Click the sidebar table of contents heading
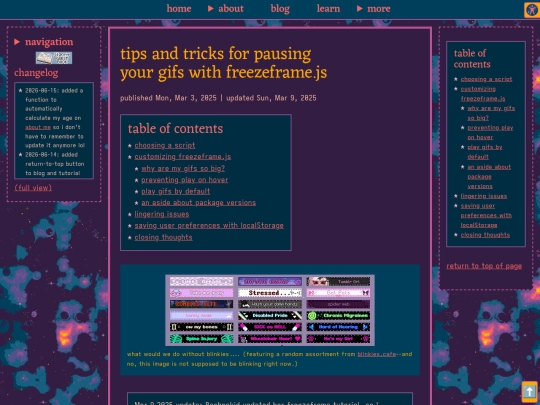This screenshot has width=540, height=405. 472,59
